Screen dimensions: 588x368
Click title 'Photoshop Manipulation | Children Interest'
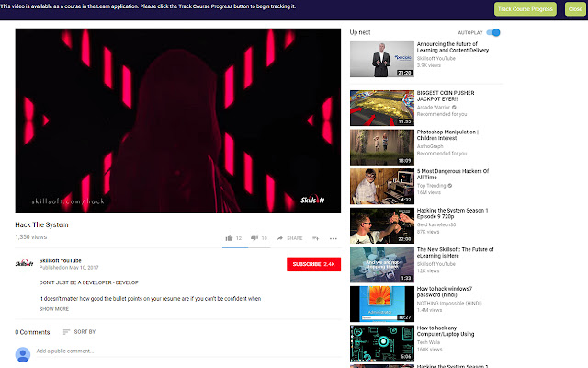pos(447,135)
